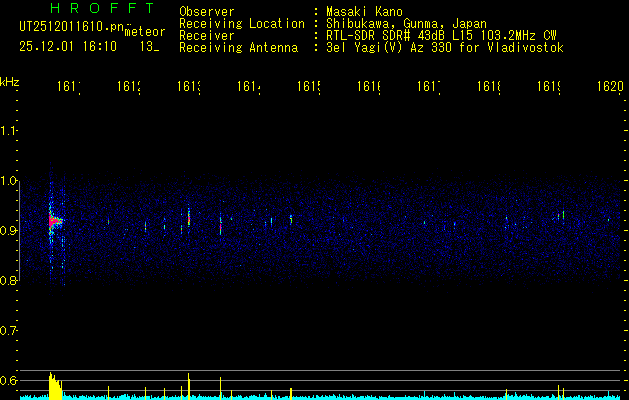Click the "Receiver" field label
The height and width of the screenshot is (400, 629).
pyautogui.click(x=207, y=36)
